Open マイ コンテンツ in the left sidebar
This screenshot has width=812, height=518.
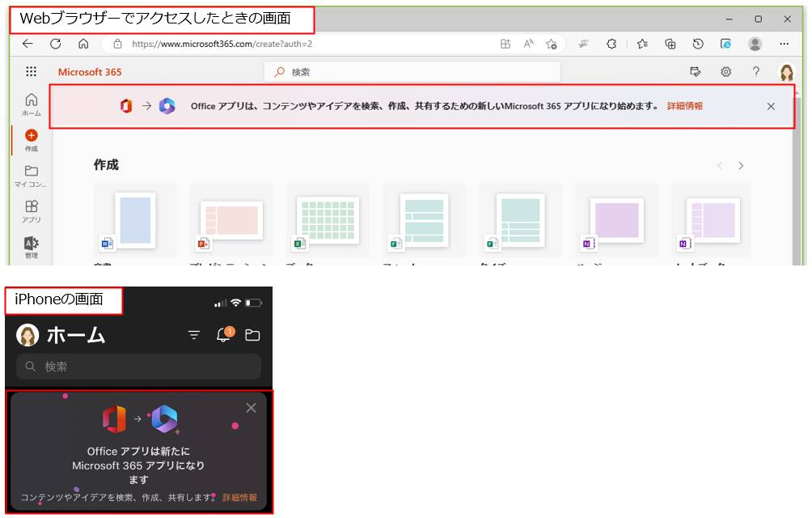tap(30, 176)
